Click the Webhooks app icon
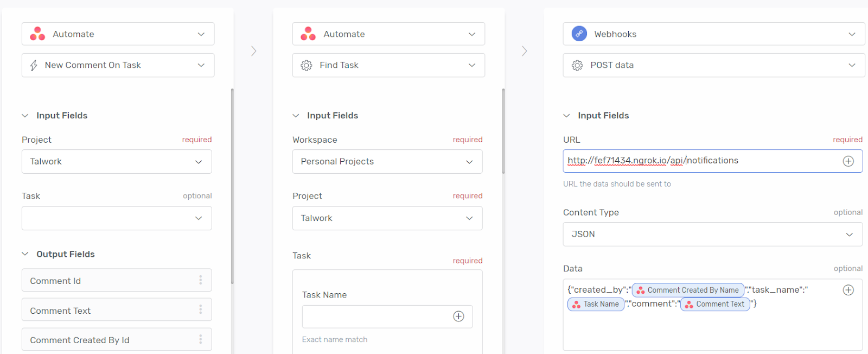Screen dimensions: 868x354 pyautogui.click(x=579, y=34)
